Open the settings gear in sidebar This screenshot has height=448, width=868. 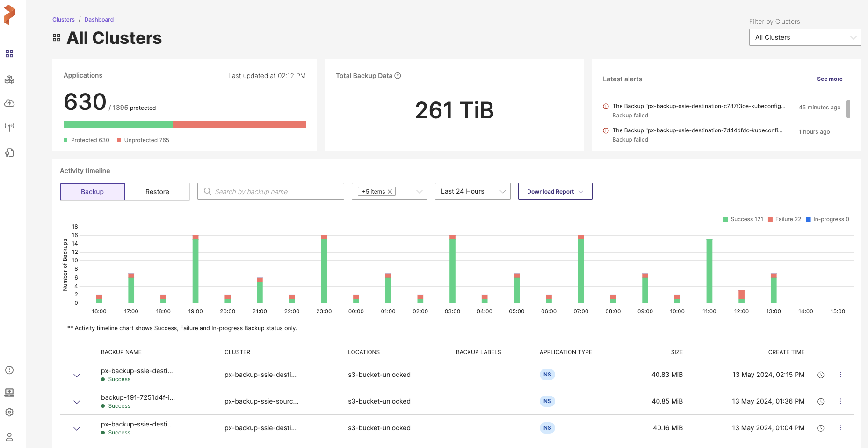(9, 412)
